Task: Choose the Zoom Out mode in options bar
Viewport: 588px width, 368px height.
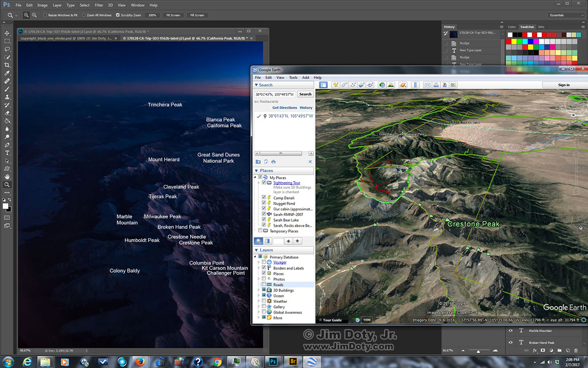Action: [x=34, y=15]
